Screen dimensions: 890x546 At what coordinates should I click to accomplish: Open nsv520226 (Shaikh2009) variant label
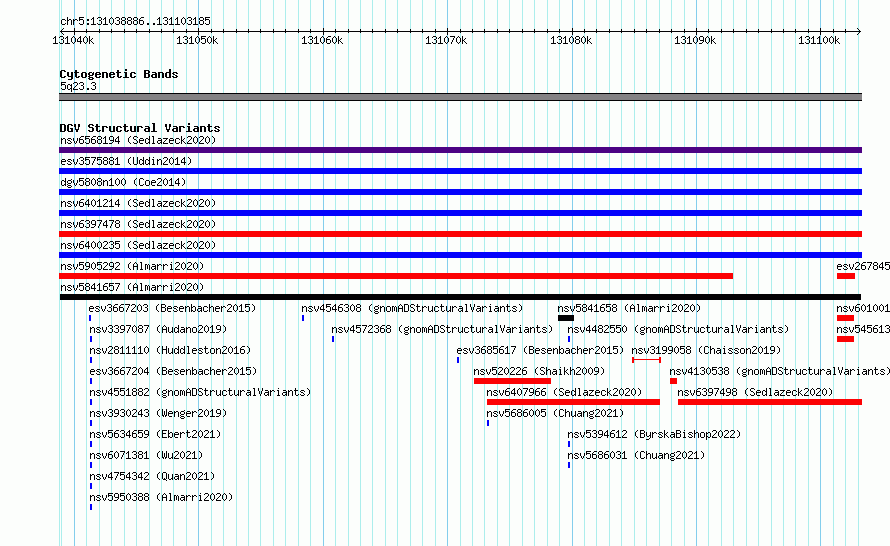point(539,371)
